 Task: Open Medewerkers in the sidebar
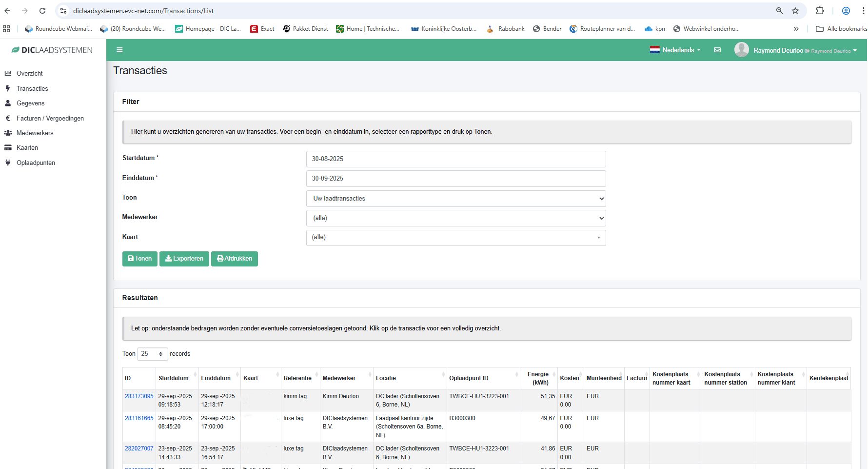coord(35,133)
